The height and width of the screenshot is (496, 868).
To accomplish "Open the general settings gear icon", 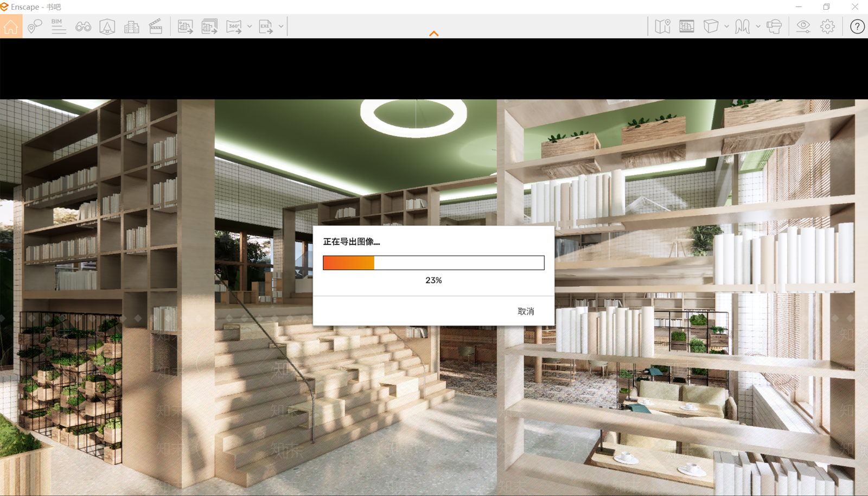I will click(828, 27).
